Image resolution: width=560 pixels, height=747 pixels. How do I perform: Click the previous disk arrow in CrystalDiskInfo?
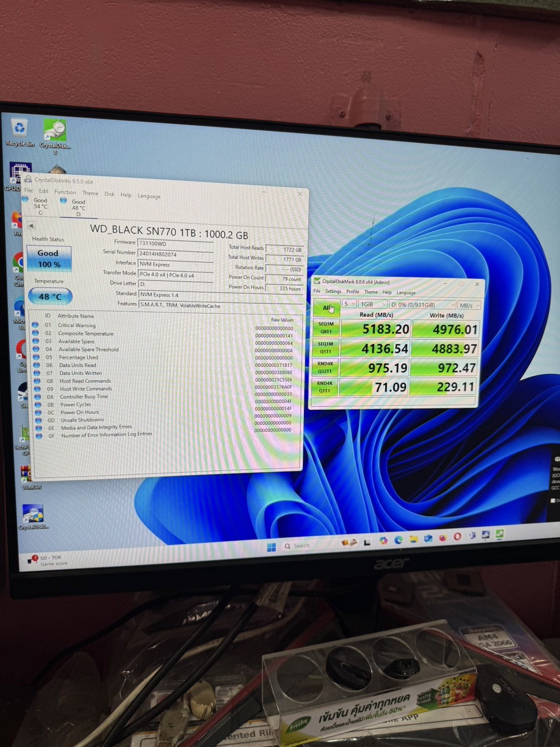tap(31, 226)
